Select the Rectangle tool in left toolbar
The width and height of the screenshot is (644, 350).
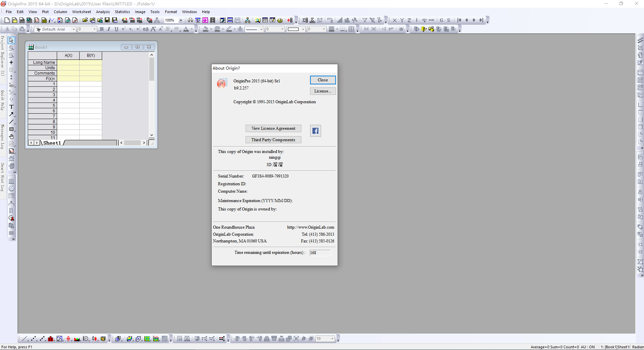[x=11, y=129]
